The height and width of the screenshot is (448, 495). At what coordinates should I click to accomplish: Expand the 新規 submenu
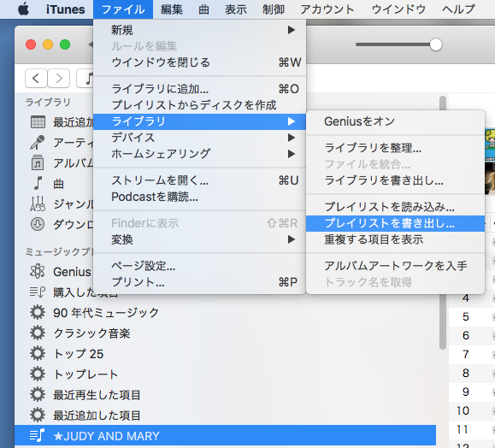coord(199,30)
